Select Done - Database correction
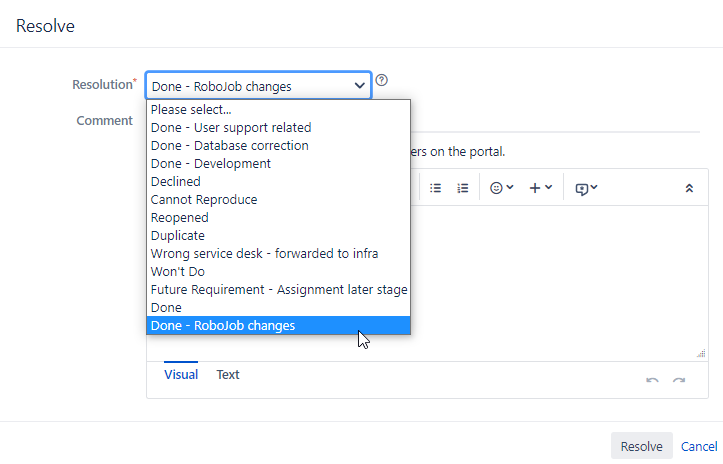The height and width of the screenshot is (464, 723). point(279,146)
